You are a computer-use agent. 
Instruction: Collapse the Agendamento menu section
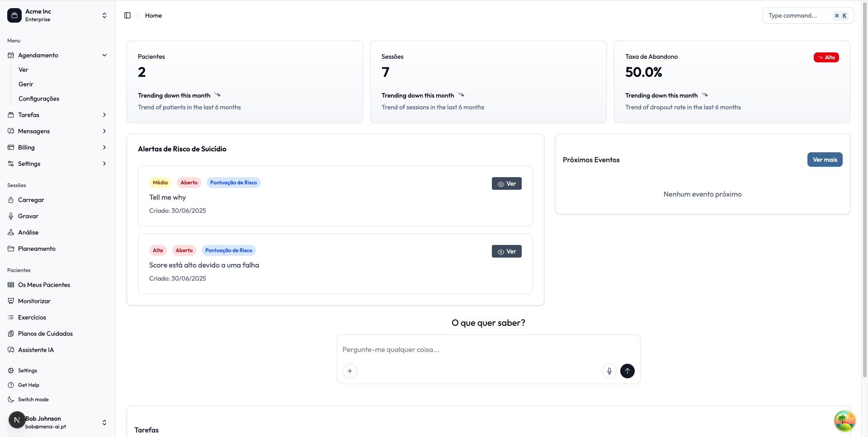point(104,55)
